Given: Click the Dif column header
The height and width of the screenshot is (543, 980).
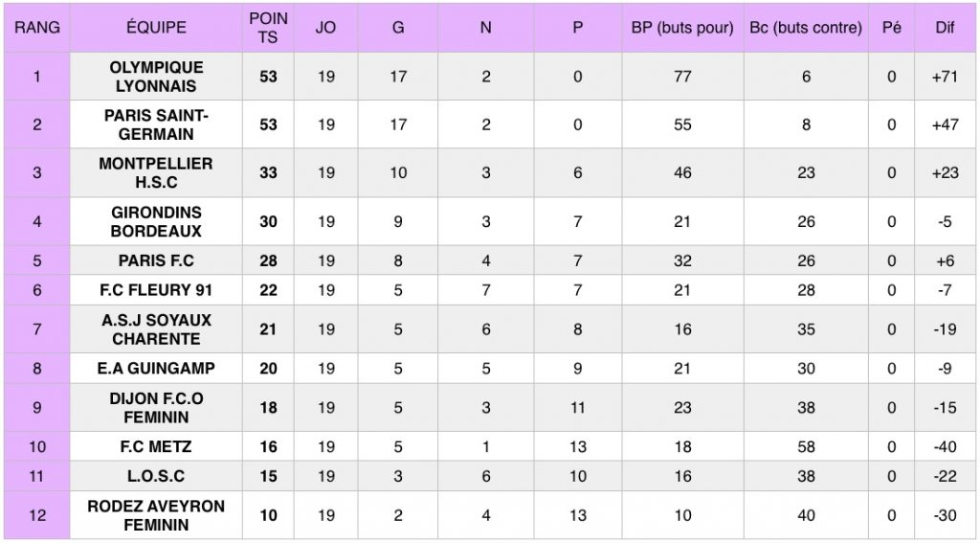Looking at the screenshot, I should point(945,28).
